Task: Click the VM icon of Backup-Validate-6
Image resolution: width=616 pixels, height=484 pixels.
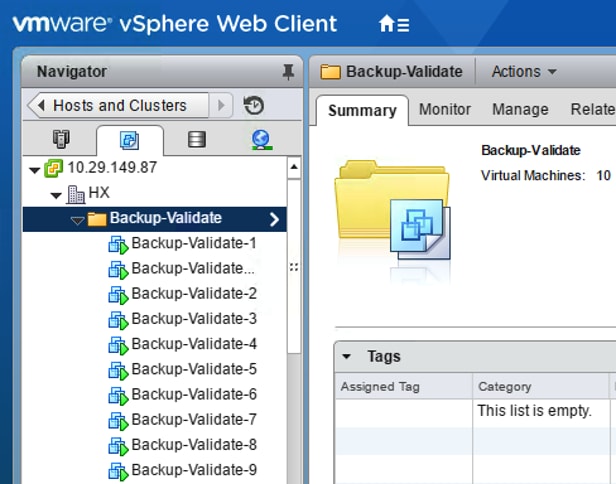Action: click(118, 396)
